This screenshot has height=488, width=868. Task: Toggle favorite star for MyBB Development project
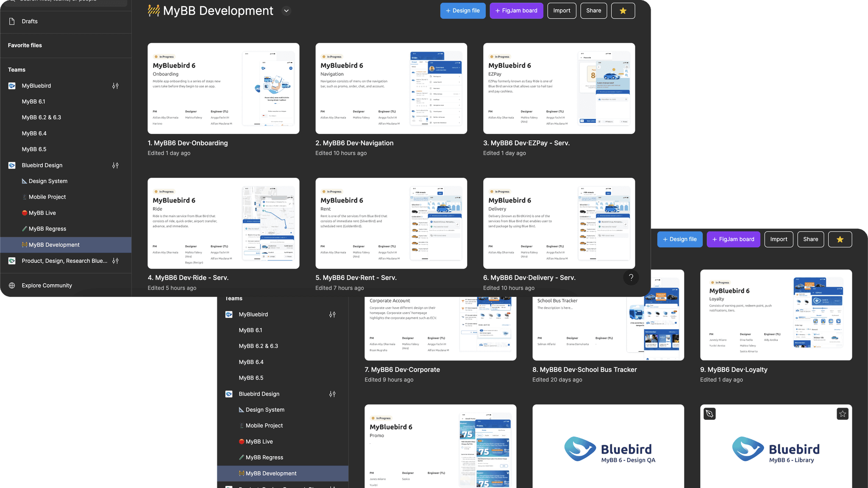(623, 11)
